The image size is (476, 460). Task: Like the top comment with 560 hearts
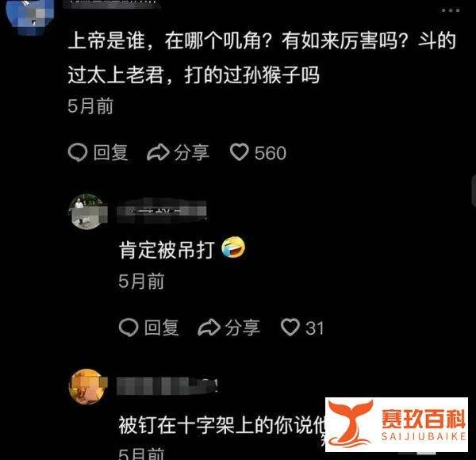(240, 151)
